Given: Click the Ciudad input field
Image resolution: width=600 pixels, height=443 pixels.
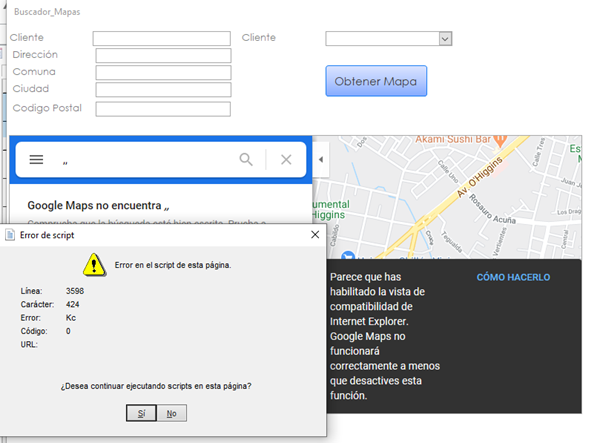Looking at the screenshot, I should [x=163, y=90].
